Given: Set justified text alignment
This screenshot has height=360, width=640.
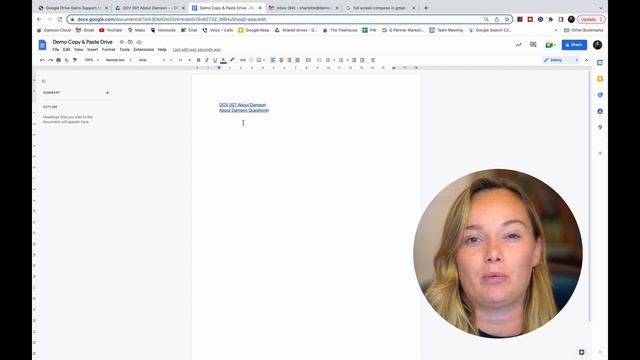Looking at the screenshot, I should pyautogui.click(x=298, y=60).
